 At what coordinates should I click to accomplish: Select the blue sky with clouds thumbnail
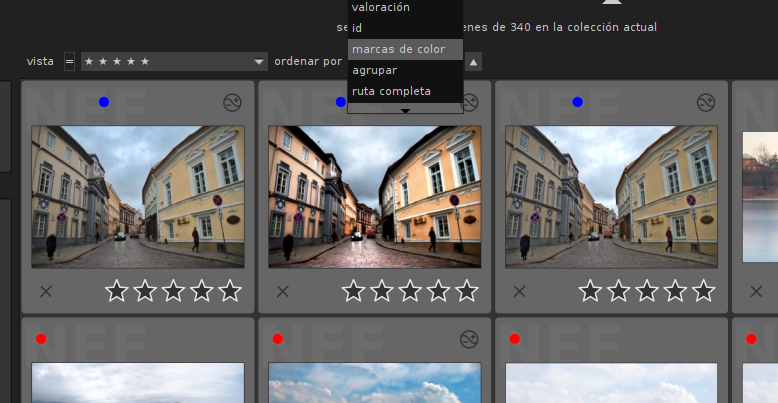click(x=375, y=383)
